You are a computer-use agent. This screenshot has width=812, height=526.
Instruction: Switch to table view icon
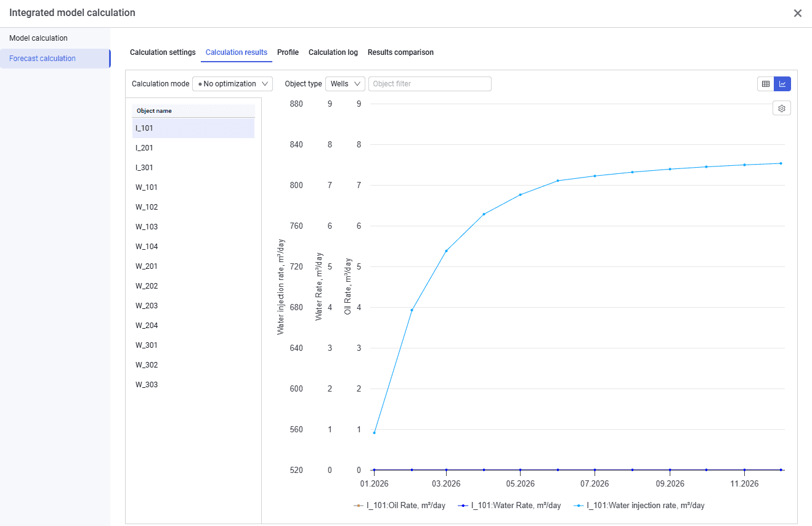(x=766, y=84)
